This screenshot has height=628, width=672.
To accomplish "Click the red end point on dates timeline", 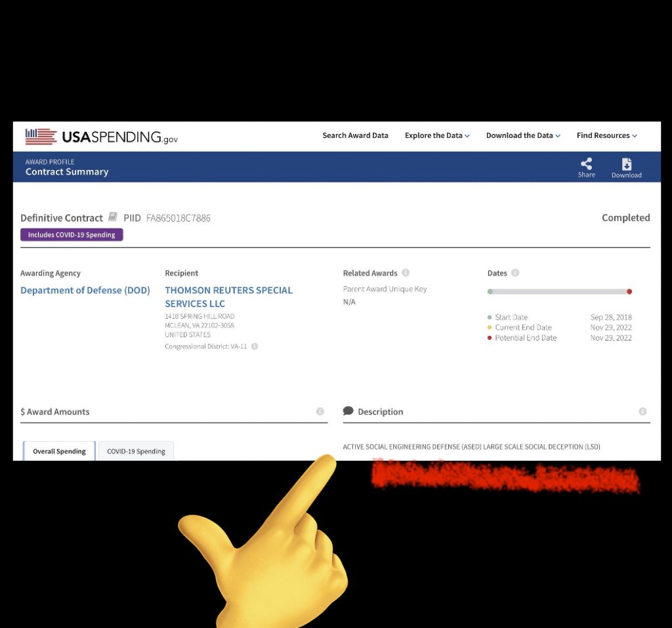I will pos(629,291).
